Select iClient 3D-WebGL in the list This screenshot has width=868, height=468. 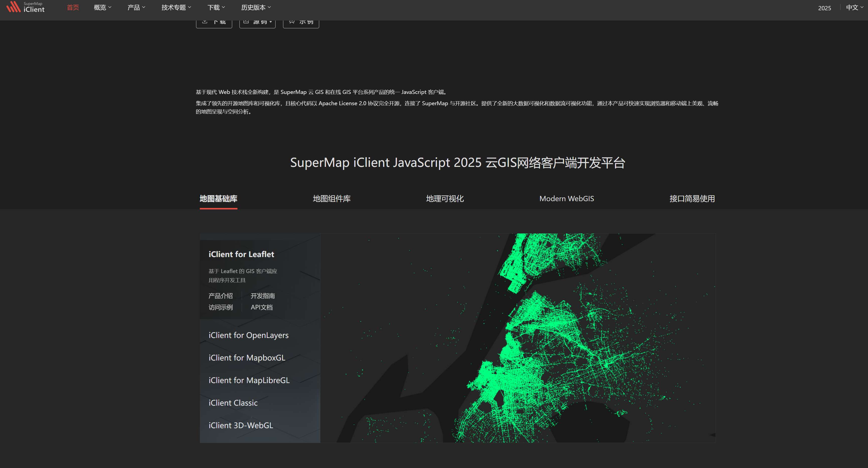(241, 425)
